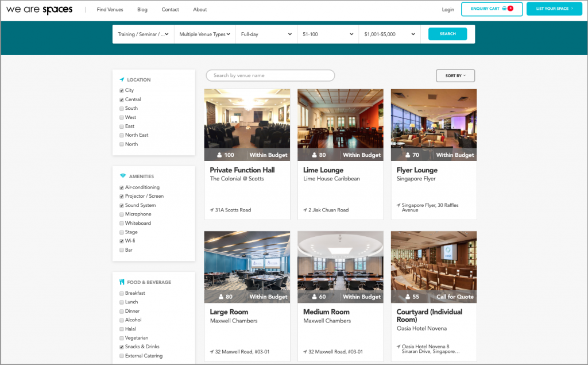Click capacity person icon on Private Function Hall
The width and height of the screenshot is (588, 365).
pos(219,155)
